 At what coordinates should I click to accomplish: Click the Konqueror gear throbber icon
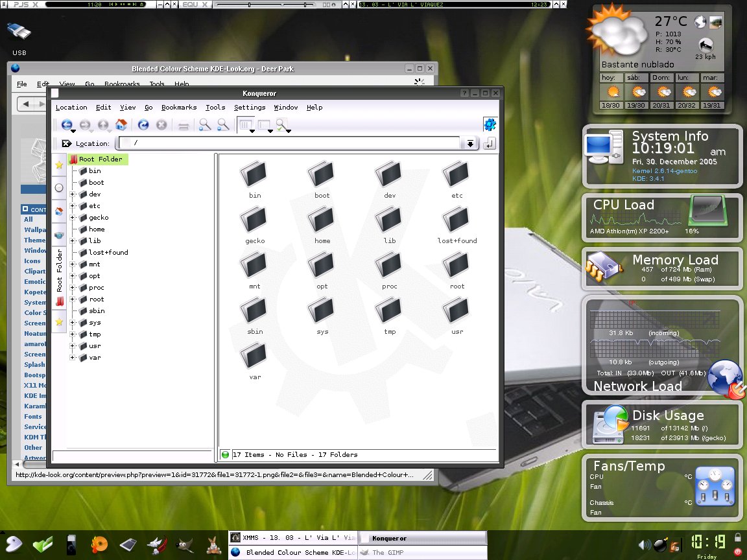(x=490, y=124)
